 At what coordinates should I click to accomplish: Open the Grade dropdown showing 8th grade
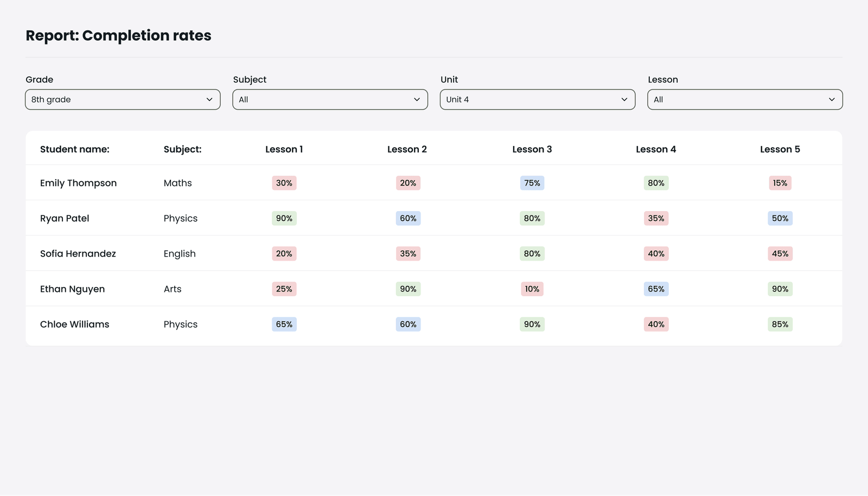click(x=123, y=99)
